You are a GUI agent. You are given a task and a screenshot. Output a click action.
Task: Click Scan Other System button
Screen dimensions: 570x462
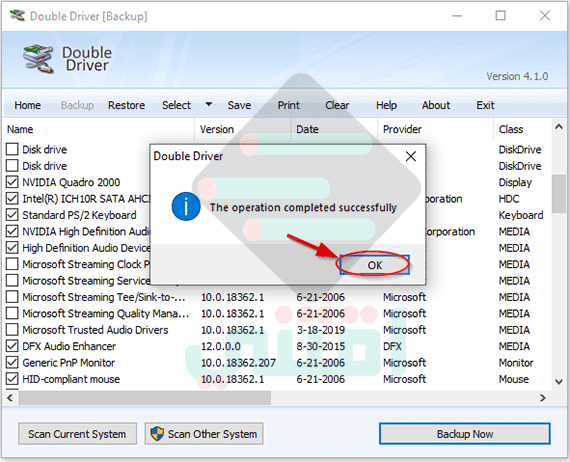204,434
